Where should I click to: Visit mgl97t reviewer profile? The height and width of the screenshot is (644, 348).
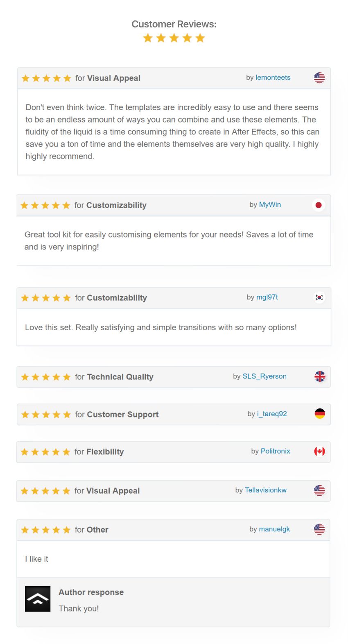(x=267, y=297)
